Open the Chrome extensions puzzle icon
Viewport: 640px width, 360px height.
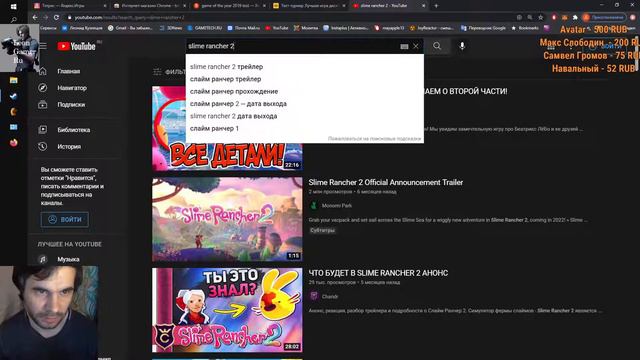(575, 17)
